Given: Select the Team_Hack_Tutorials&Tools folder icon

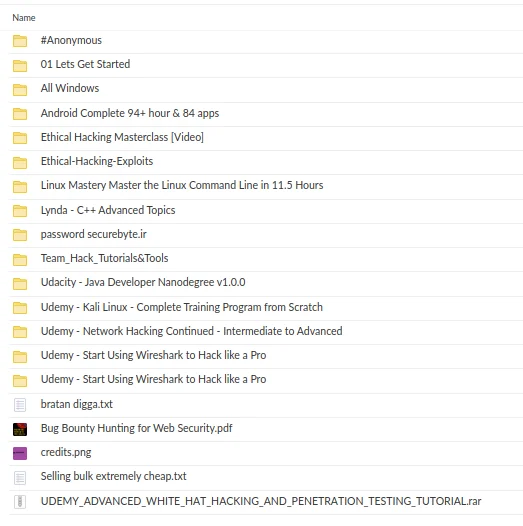Looking at the screenshot, I should [20, 260].
